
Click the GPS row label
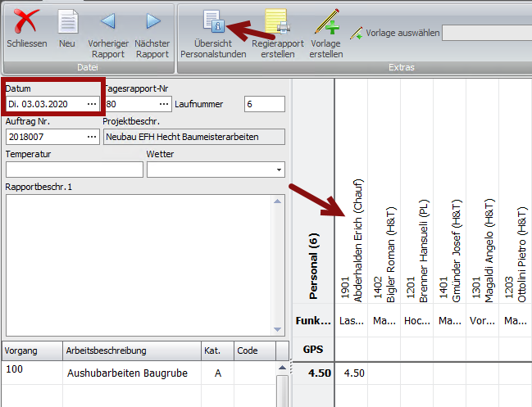pos(313,350)
